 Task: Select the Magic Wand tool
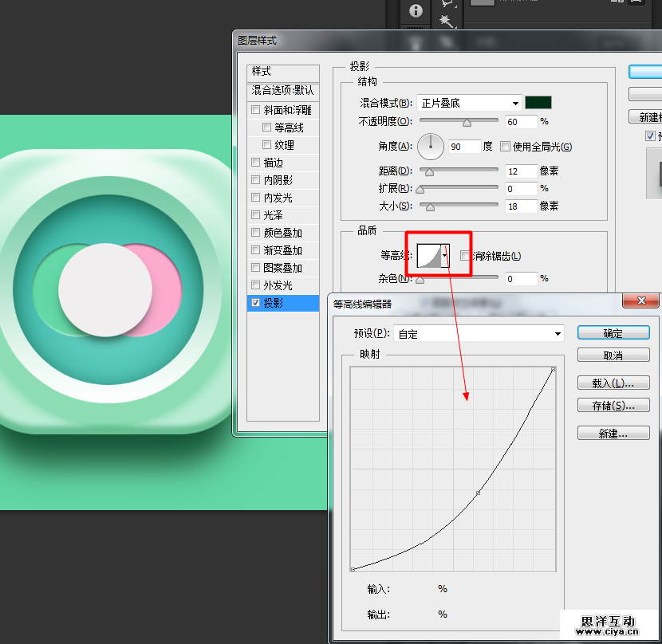point(447,20)
